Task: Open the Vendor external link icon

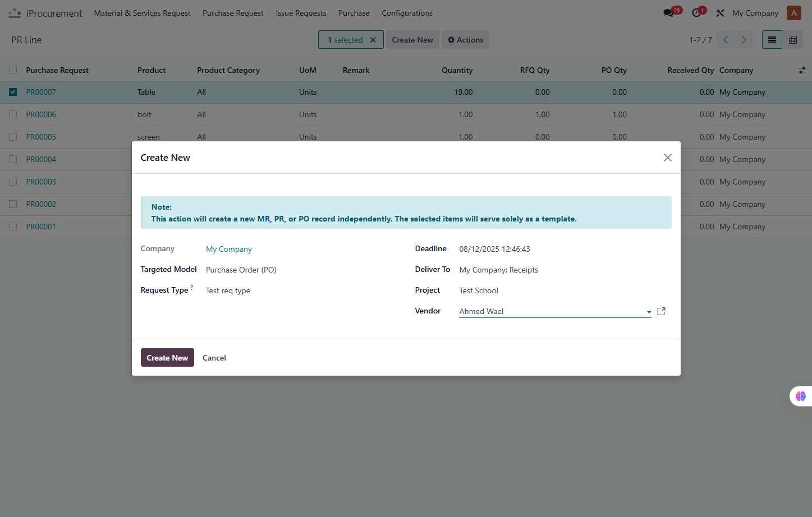Action: click(x=661, y=311)
